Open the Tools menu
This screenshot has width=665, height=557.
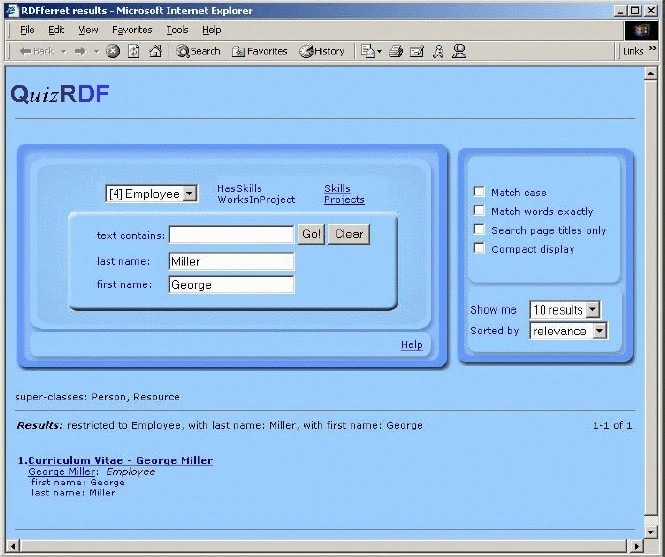[x=177, y=30]
